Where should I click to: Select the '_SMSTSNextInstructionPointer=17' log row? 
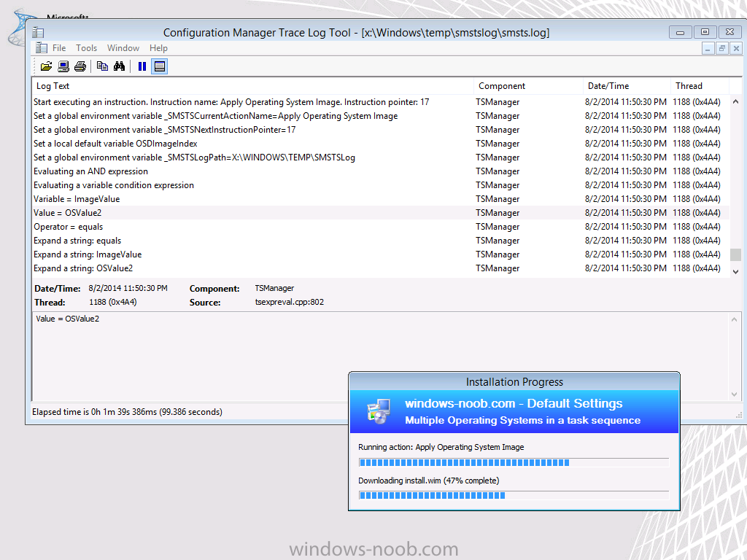point(380,130)
